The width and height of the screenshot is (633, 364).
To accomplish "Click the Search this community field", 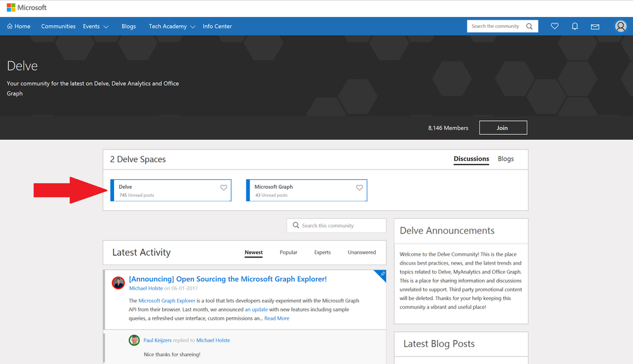I will (336, 225).
